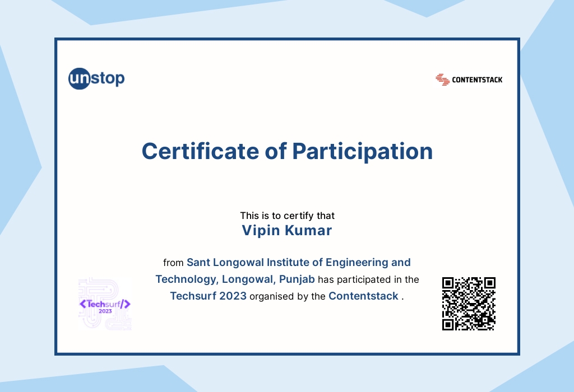
Task: Select the Techsurf 2023 event logo
Action: (x=104, y=302)
